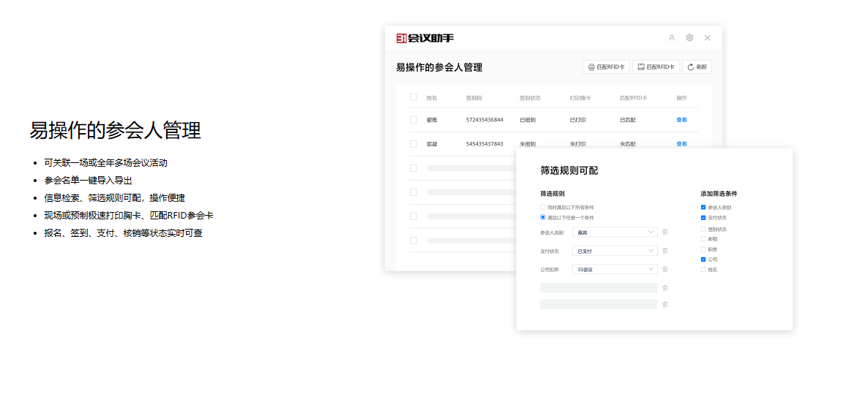Click 查看 for attendee with code 545435437843
The height and width of the screenshot is (397, 868).
click(681, 144)
